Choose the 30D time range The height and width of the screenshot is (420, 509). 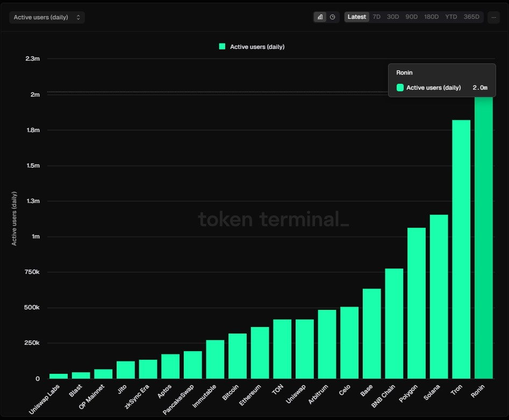[x=393, y=17]
